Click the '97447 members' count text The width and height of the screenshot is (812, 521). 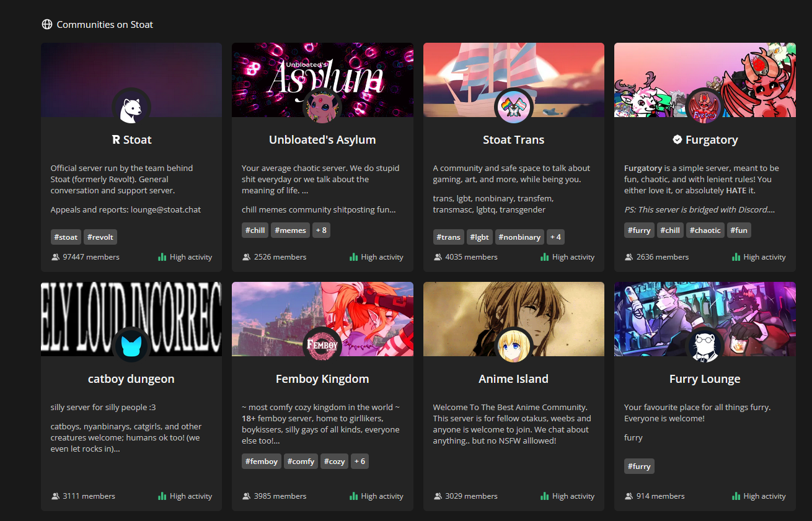(x=91, y=257)
